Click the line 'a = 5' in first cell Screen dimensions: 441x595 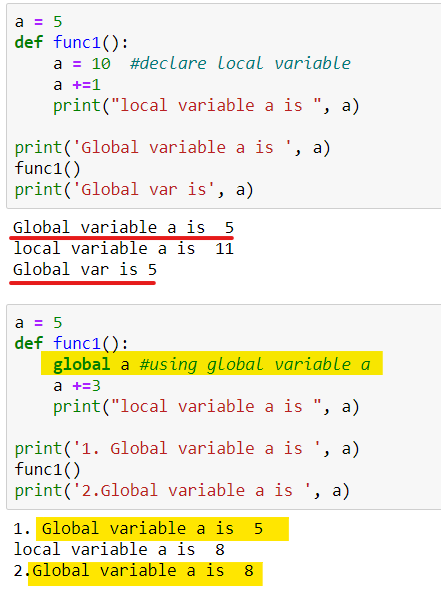[x=38, y=22]
